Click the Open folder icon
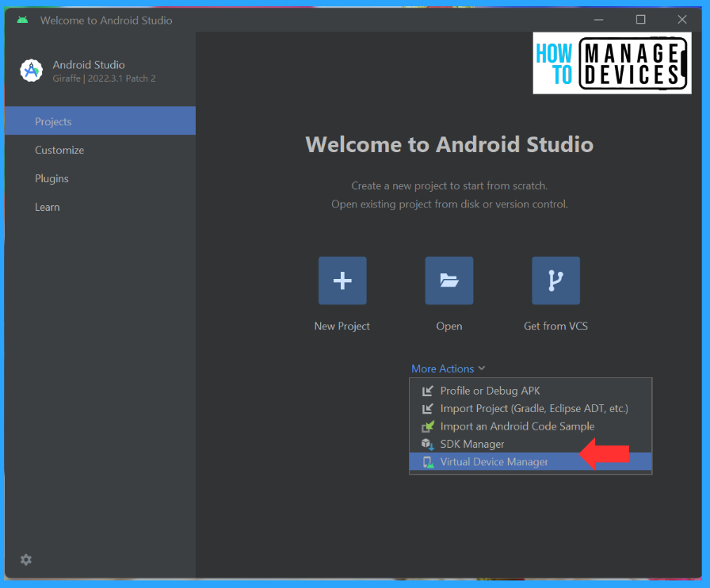 (449, 281)
